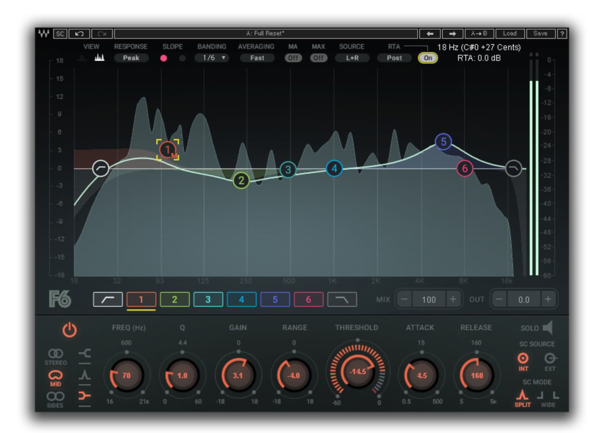The height and width of the screenshot is (433, 600).
Task: Select the high-pass filter node on graph
Action: pos(101,168)
